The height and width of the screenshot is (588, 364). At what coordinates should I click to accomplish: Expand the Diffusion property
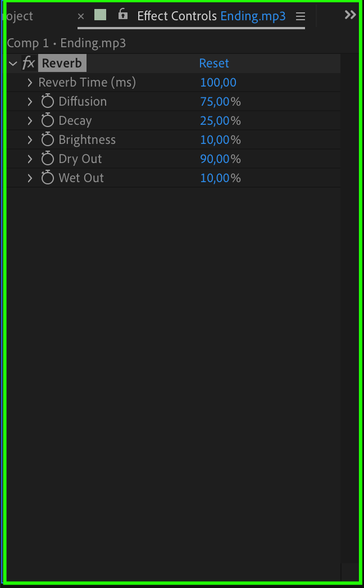click(30, 102)
